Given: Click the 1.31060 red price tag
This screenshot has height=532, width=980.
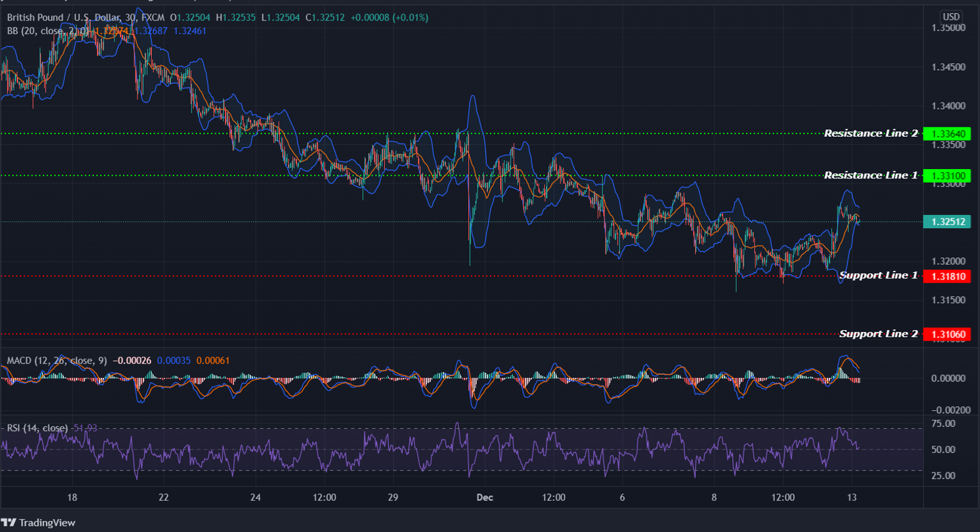Looking at the screenshot, I should coord(947,334).
